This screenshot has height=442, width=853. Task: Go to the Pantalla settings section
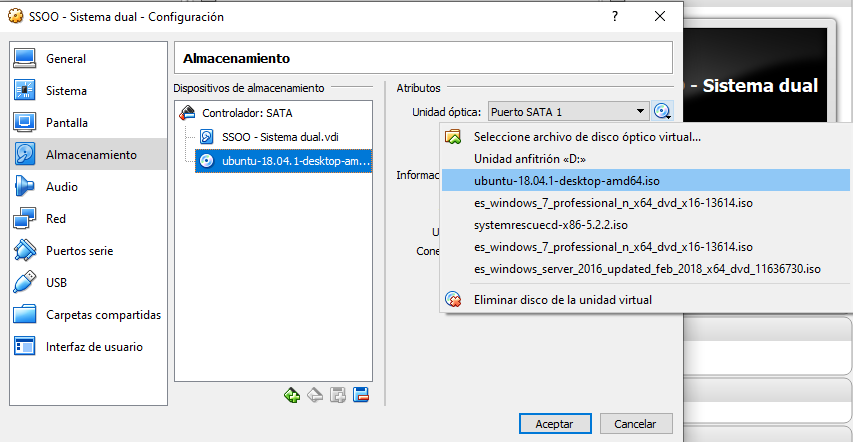click(67, 123)
